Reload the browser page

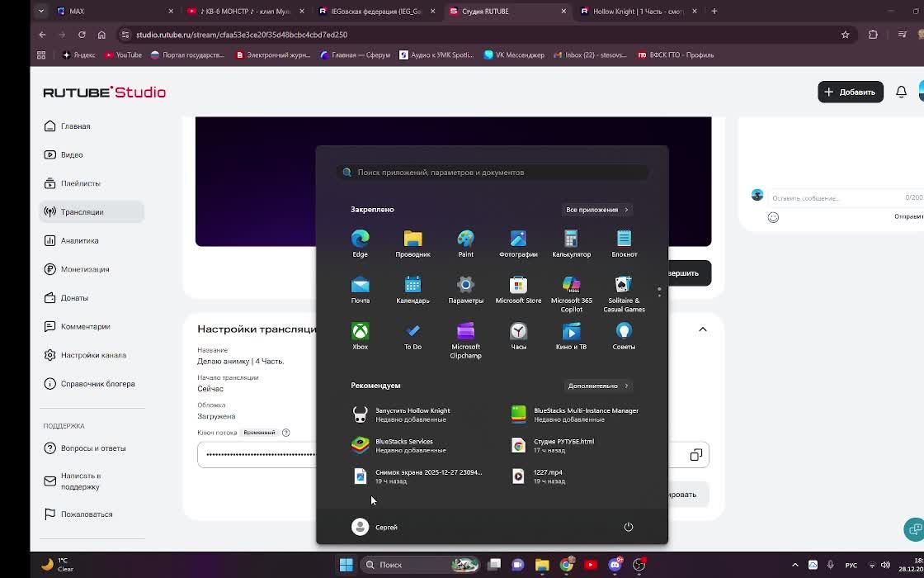[82, 35]
